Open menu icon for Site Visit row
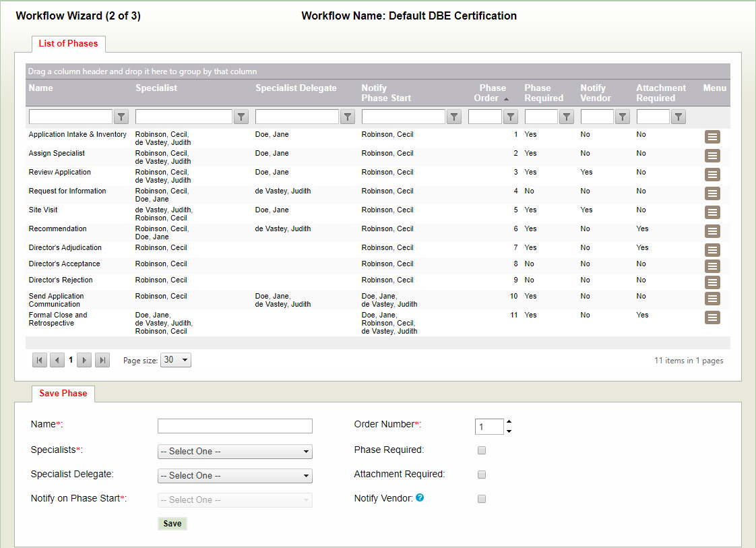Image resolution: width=756 pixels, height=548 pixels. tap(712, 212)
